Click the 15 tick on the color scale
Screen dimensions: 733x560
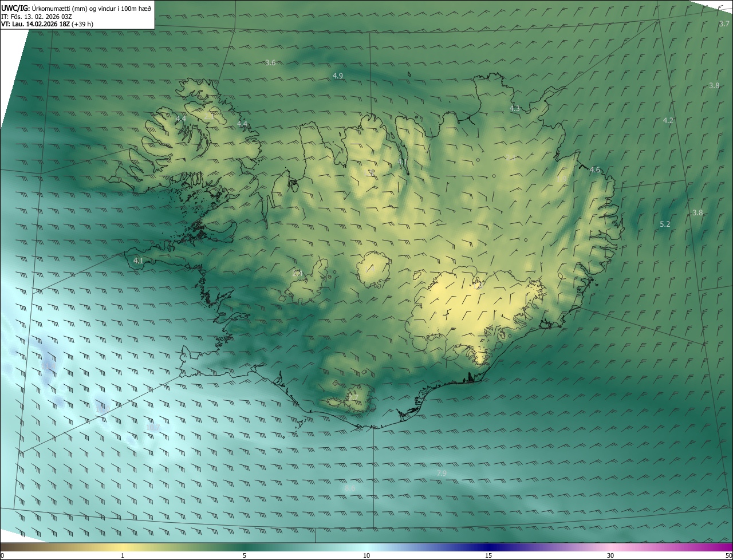click(488, 555)
